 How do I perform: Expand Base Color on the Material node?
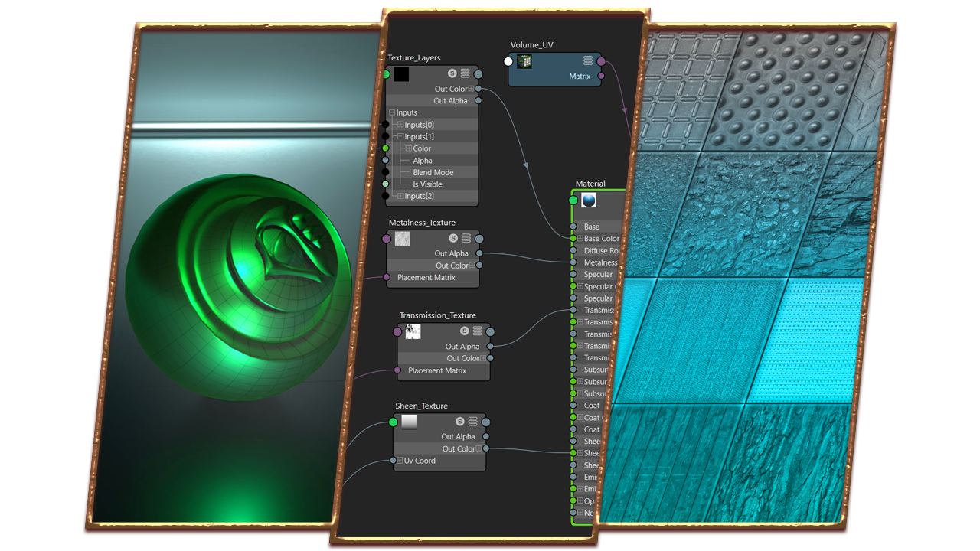point(580,238)
